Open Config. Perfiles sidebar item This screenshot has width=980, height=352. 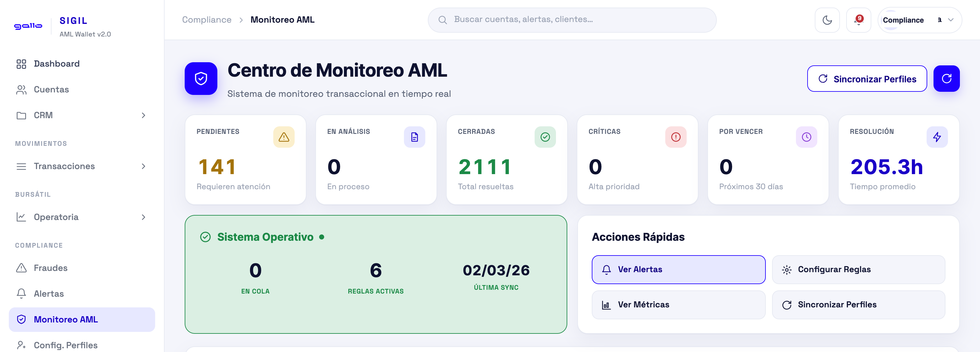pos(82,345)
